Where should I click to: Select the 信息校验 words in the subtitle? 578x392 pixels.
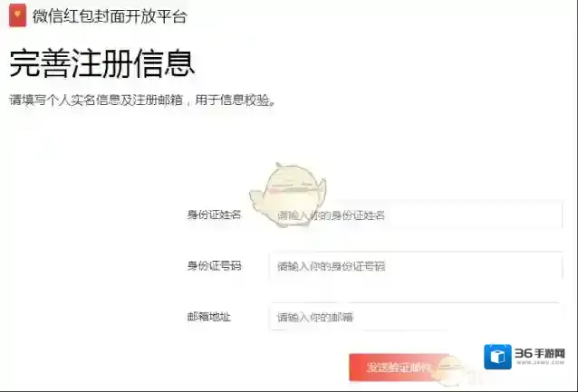(x=245, y=100)
